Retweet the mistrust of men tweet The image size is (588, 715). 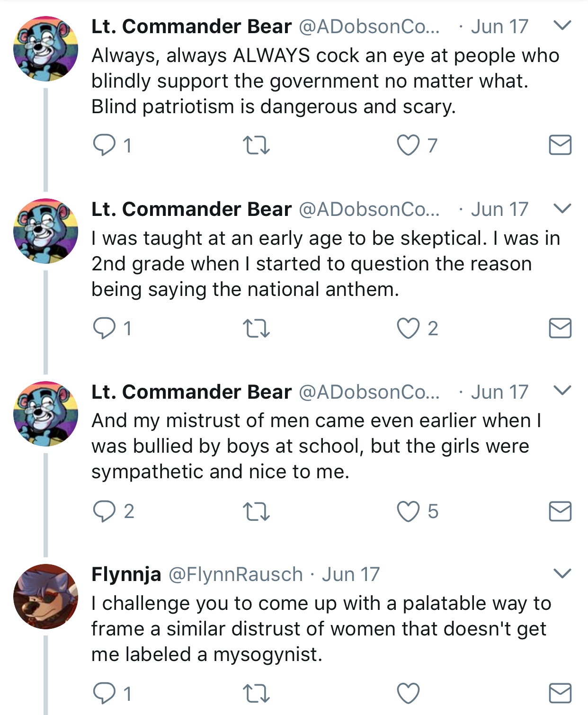[x=256, y=511]
